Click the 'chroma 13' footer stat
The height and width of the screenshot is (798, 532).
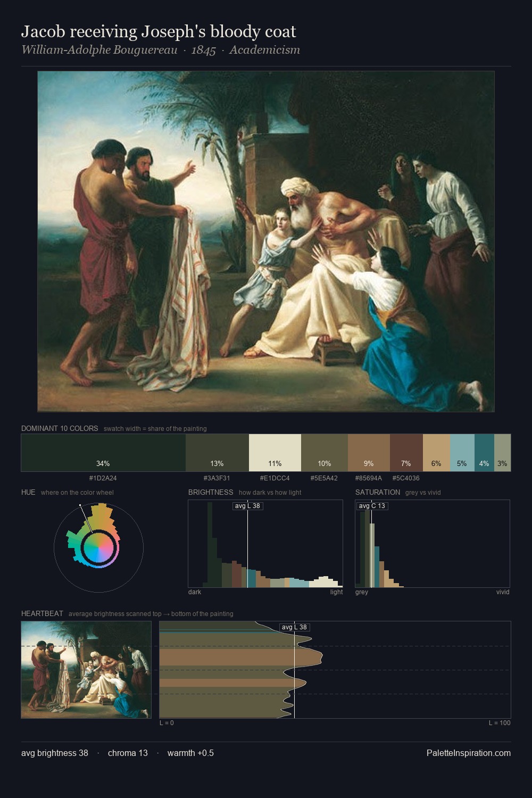(128, 753)
